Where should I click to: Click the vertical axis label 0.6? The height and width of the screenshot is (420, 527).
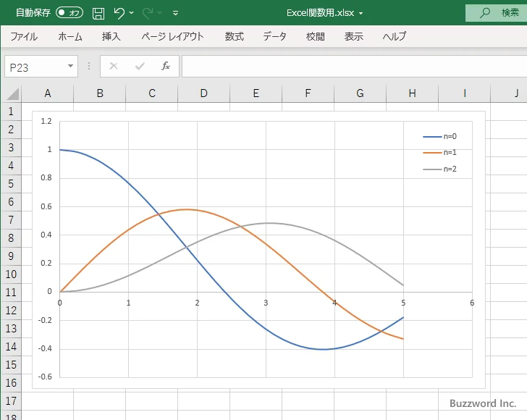46,206
